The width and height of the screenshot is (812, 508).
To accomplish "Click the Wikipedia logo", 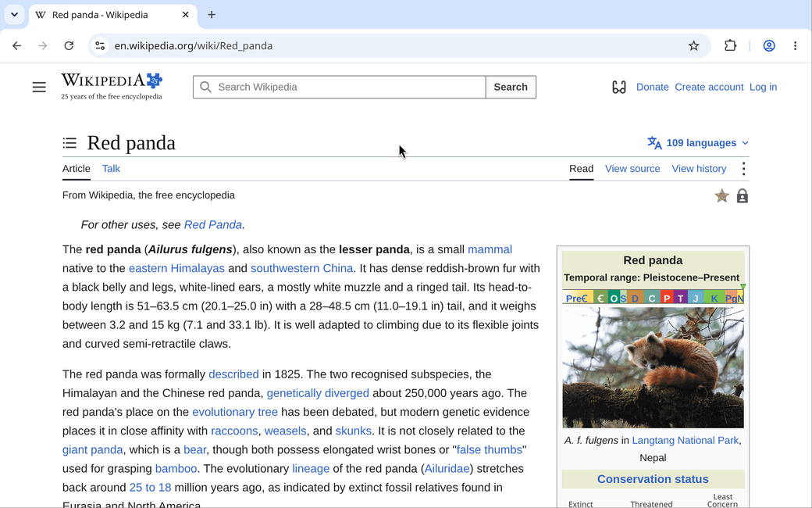I will (x=112, y=86).
